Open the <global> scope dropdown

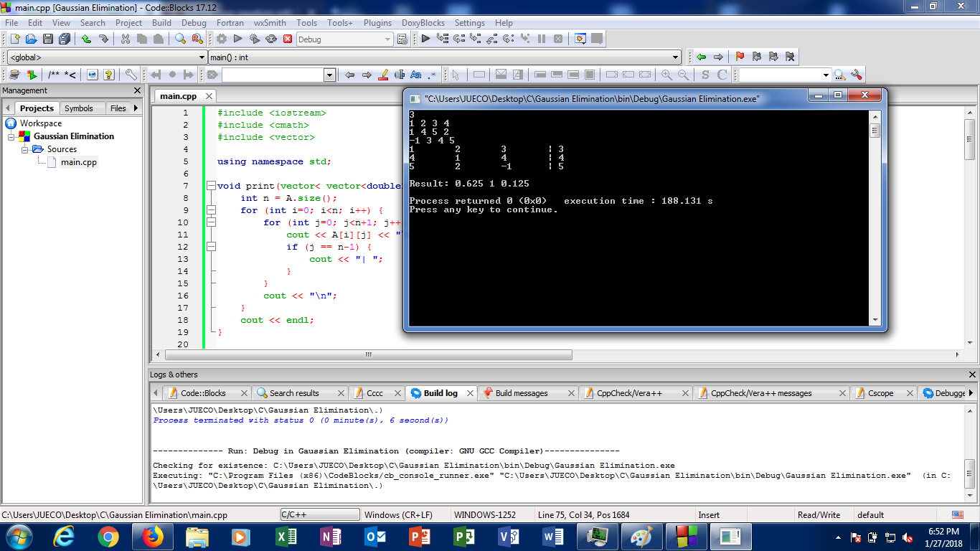(x=202, y=57)
